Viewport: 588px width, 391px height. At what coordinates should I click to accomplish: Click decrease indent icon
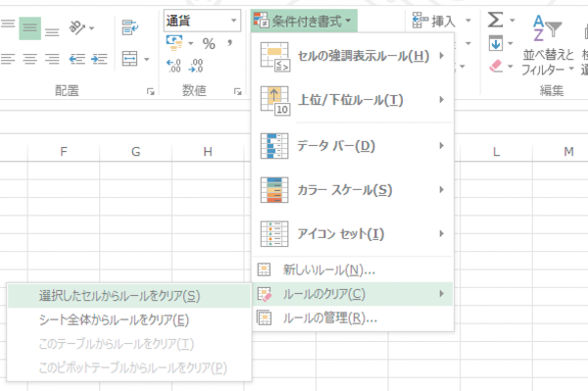[77, 59]
